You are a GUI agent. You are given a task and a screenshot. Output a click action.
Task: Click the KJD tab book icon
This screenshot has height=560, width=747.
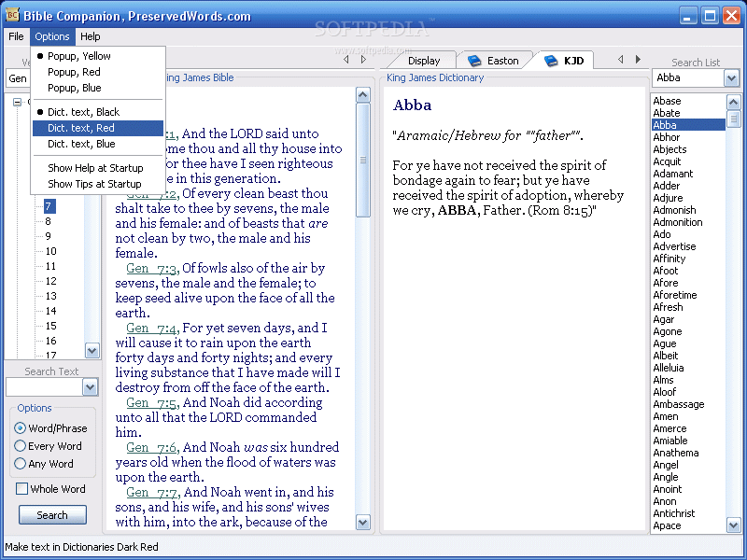point(551,61)
